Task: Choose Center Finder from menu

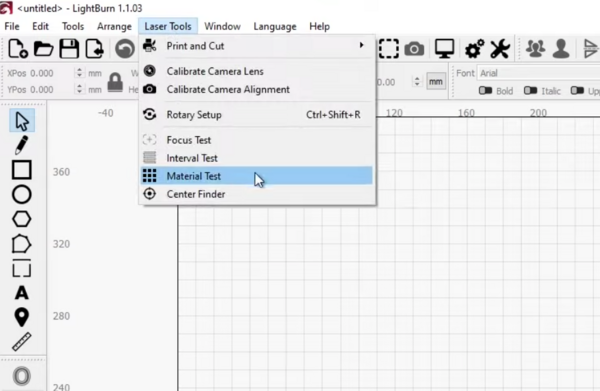Action: pyautogui.click(x=256, y=194)
